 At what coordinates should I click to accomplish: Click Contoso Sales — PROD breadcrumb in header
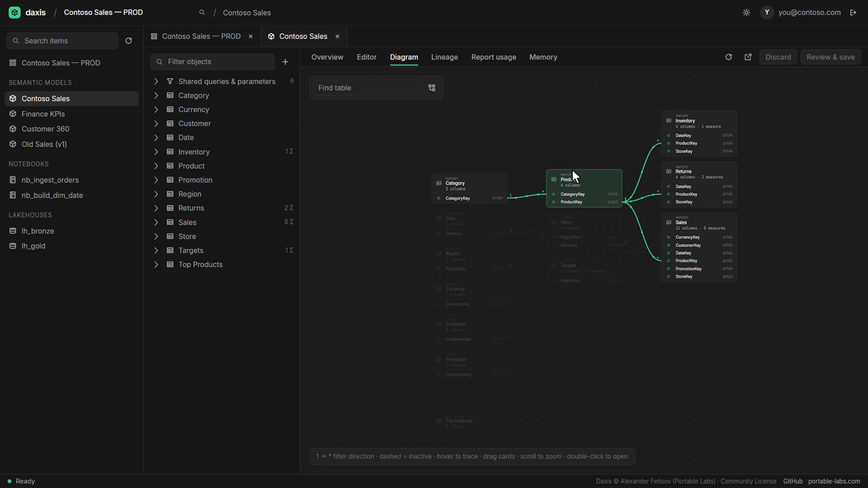pos(104,13)
